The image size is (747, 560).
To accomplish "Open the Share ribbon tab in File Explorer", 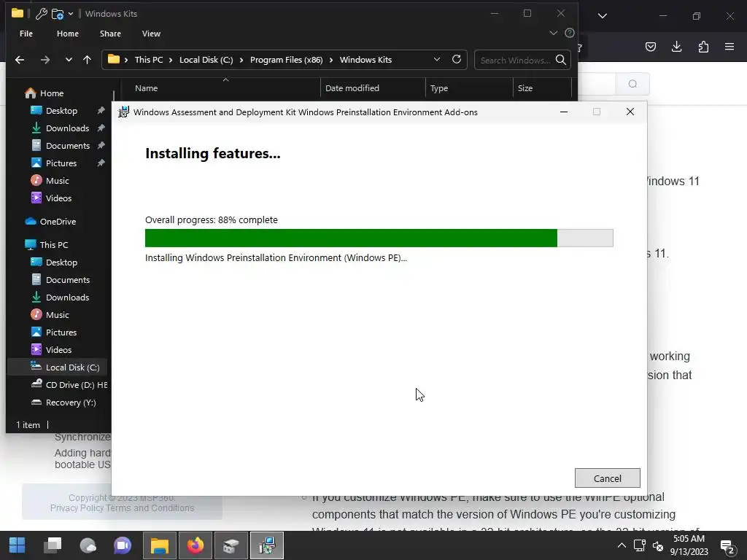I will (x=110, y=34).
